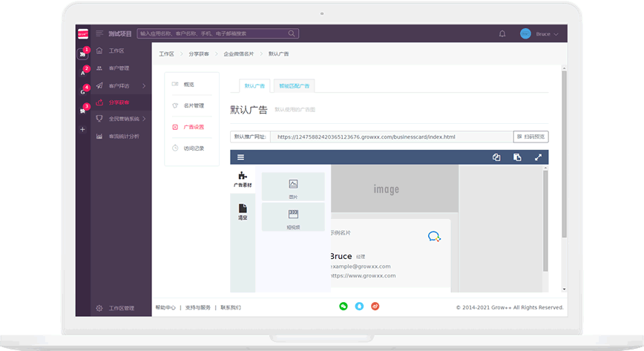The width and height of the screenshot is (644, 351).
Task: Open the 帮助中心 link
Action: [x=165, y=307]
